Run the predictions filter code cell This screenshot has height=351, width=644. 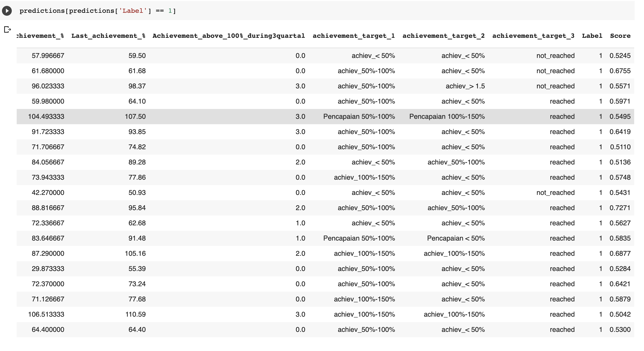(x=7, y=11)
